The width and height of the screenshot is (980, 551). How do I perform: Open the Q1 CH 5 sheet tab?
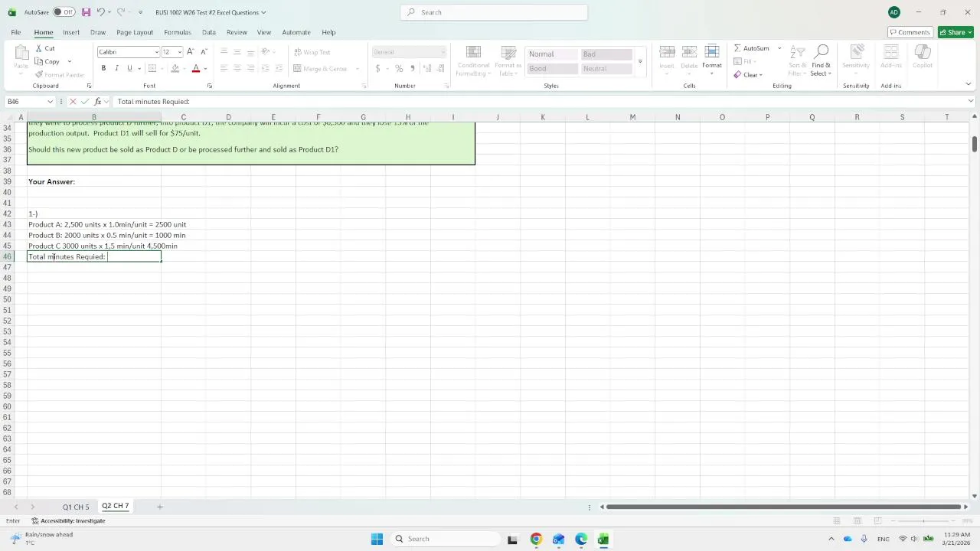(x=76, y=507)
